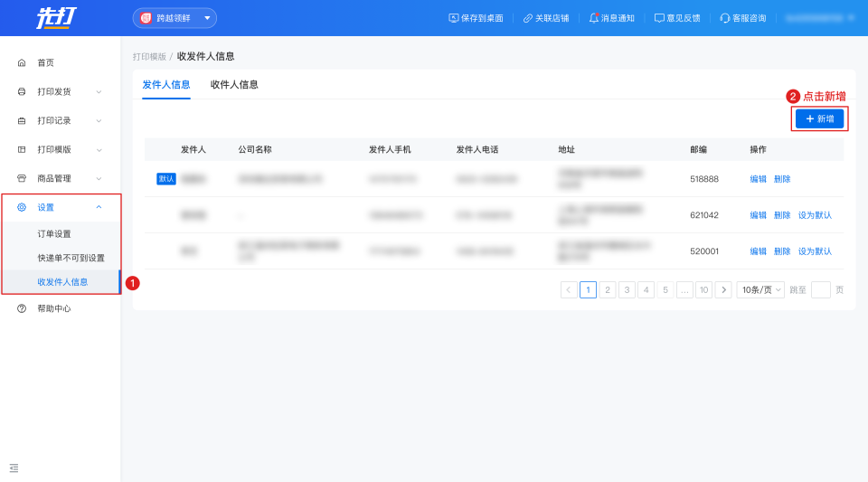Viewport: 868px width, 482px height.
Task: Collapse the 设置 sidebar menu
Action: (x=99, y=207)
